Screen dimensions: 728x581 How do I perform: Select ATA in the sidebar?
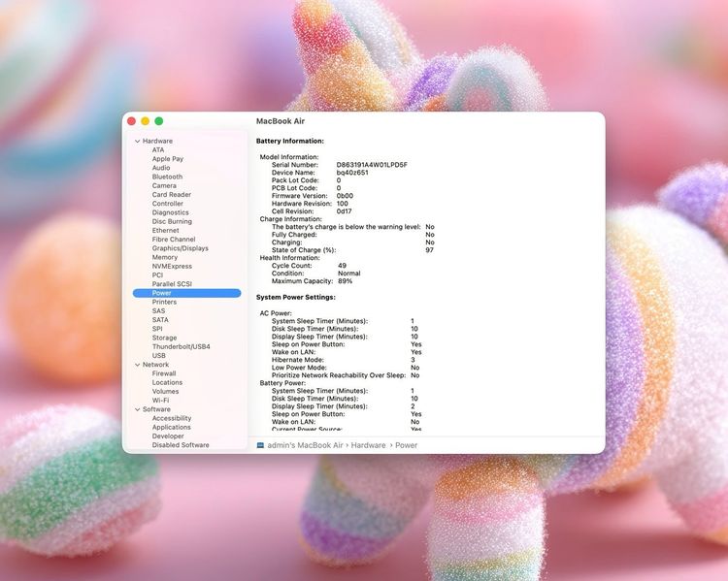pyautogui.click(x=158, y=150)
